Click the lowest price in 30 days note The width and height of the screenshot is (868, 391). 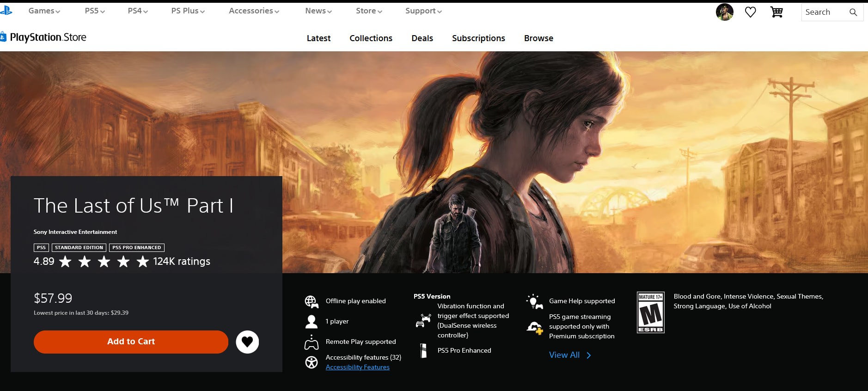pos(81,313)
